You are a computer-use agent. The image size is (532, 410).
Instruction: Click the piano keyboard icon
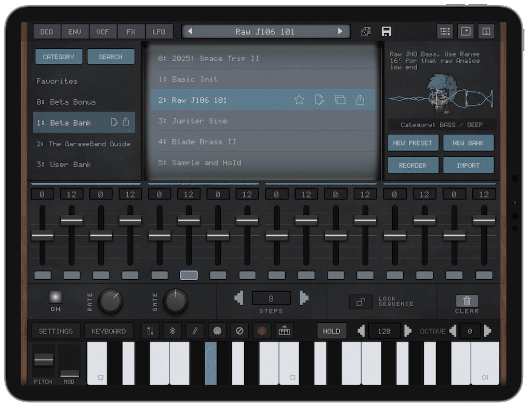tap(284, 331)
